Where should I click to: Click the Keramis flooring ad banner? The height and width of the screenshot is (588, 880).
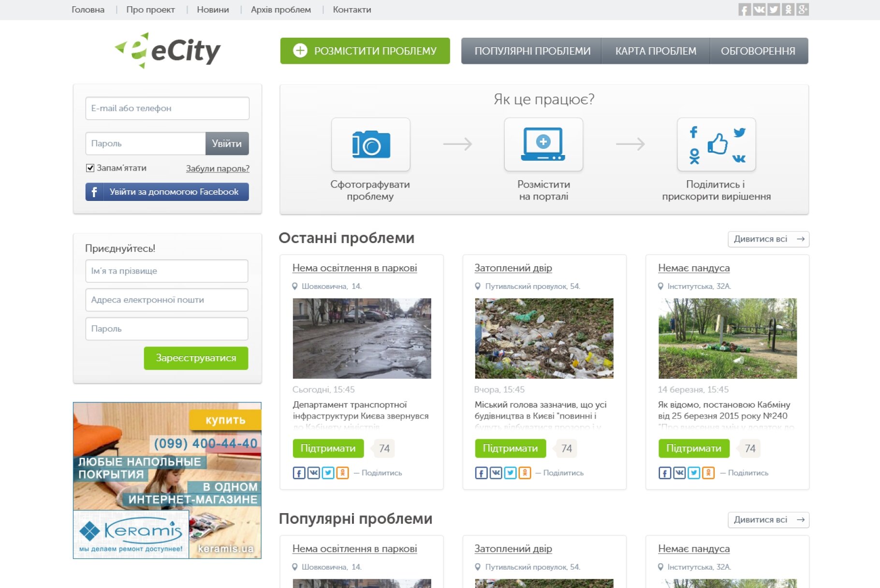click(x=167, y=480)
